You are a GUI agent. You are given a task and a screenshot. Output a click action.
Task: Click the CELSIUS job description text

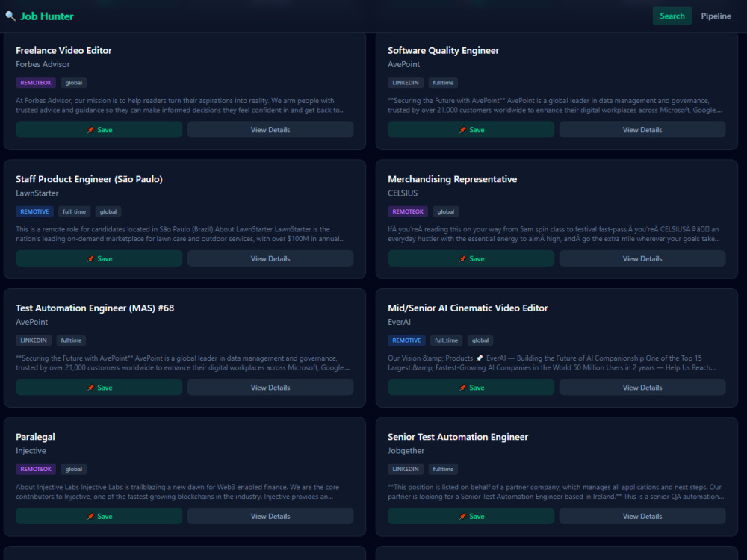coord(554,234)
